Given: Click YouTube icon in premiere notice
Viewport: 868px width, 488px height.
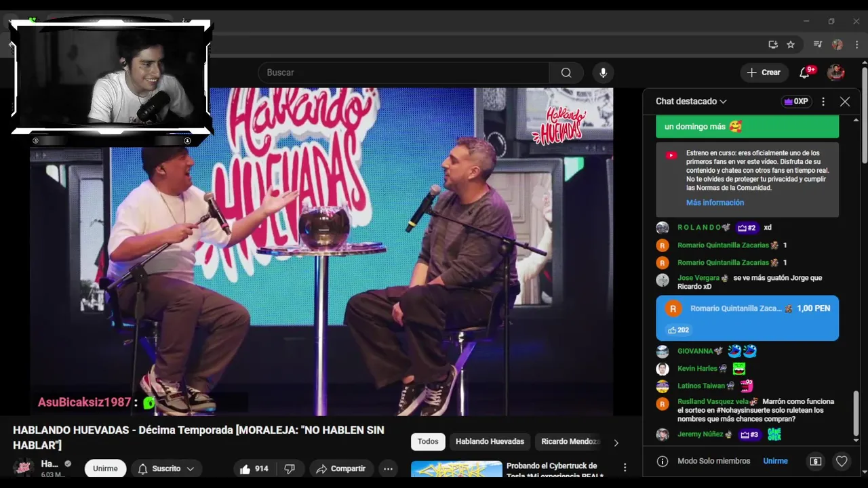Looking at the screenshot, I should tap(671, 155).
